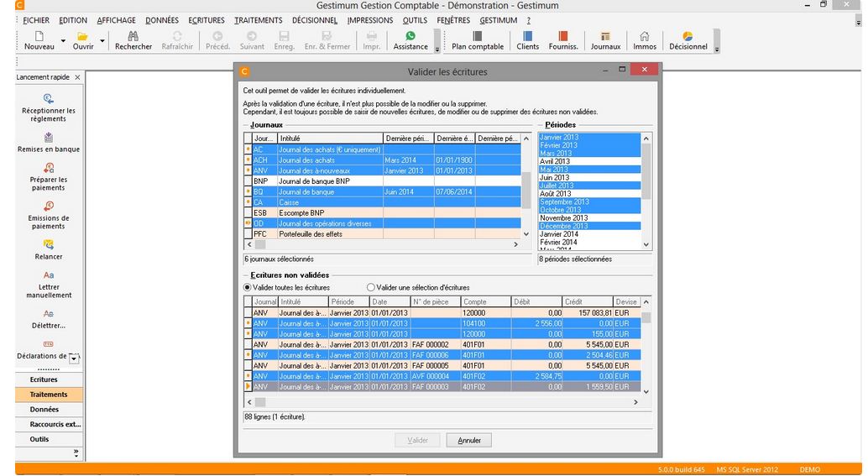Toggle selection marker of CA Caisse row
Viewport: 868px width, 476px height.
[x=248, y=202]
